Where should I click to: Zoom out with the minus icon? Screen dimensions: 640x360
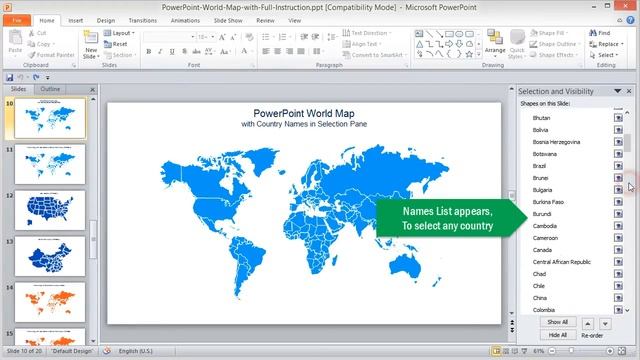[552, 351]
